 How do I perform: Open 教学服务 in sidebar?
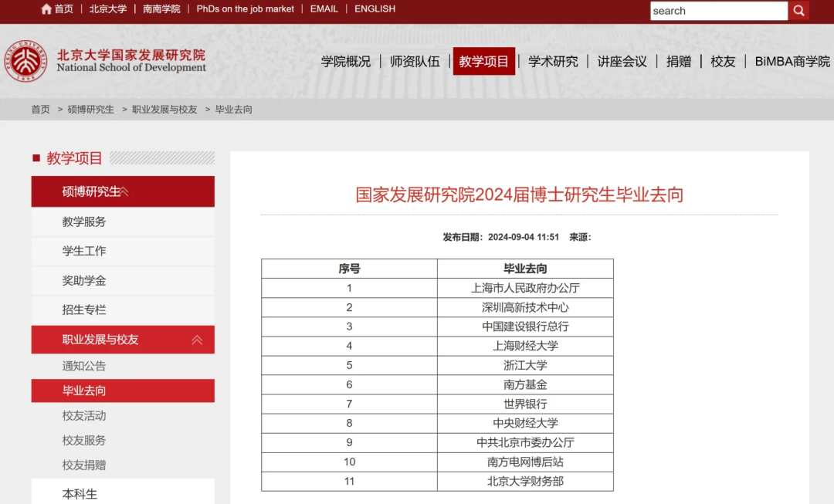[123, 222]
